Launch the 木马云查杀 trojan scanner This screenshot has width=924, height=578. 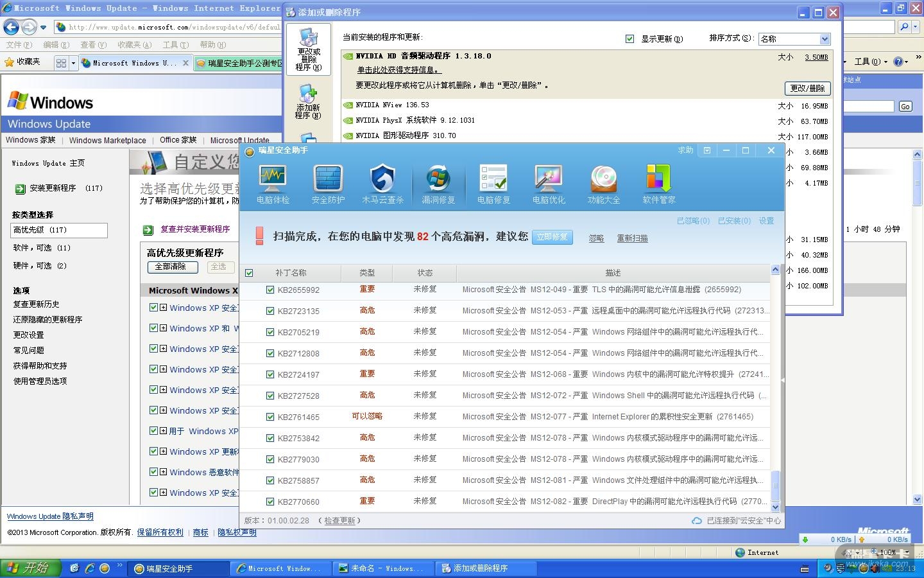(382, 184)
